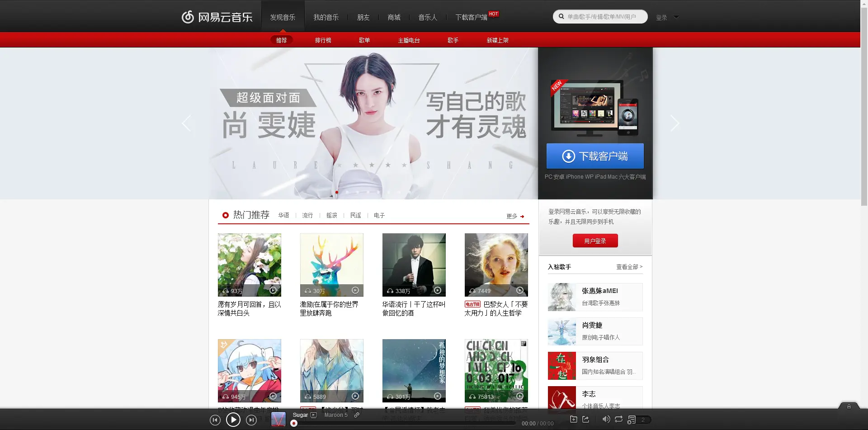Select the 主播电台 sub-navigation item
Image resolution: width=868 pixels, height=430 pixels.
(409, 40)
